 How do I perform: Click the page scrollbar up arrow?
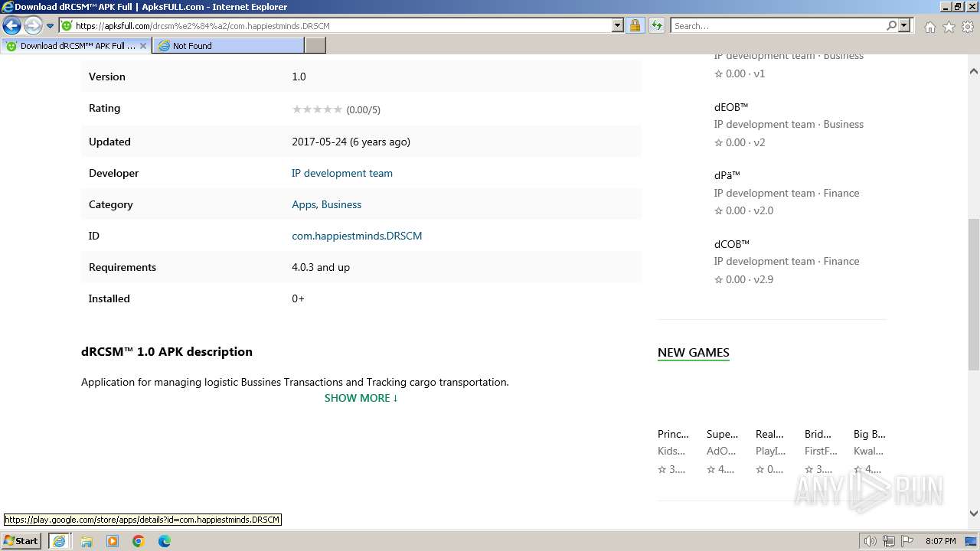[973, 71]
